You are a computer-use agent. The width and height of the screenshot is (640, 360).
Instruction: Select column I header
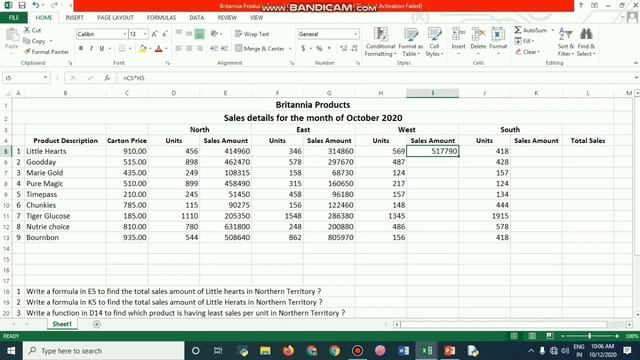pos(432,93)
